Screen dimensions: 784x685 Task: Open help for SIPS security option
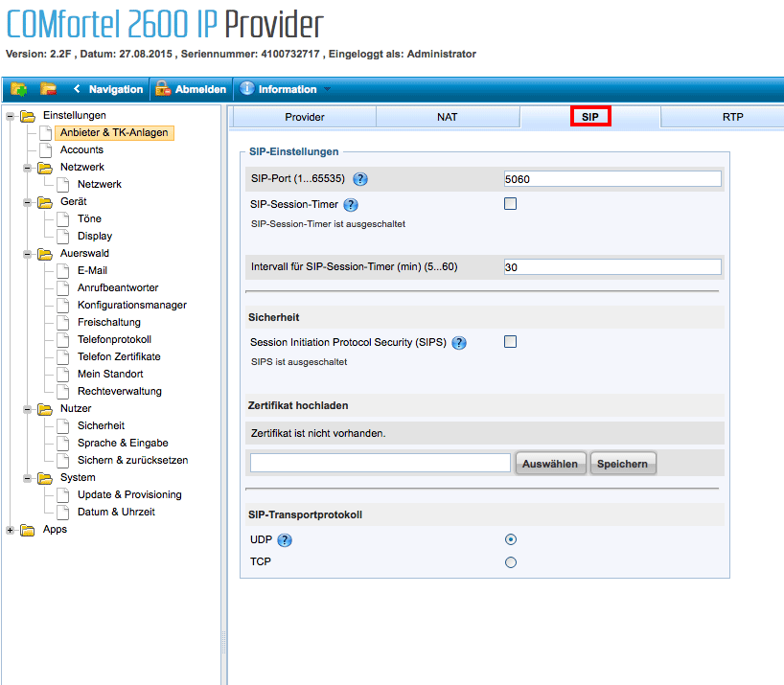click(x=459, y=343)
